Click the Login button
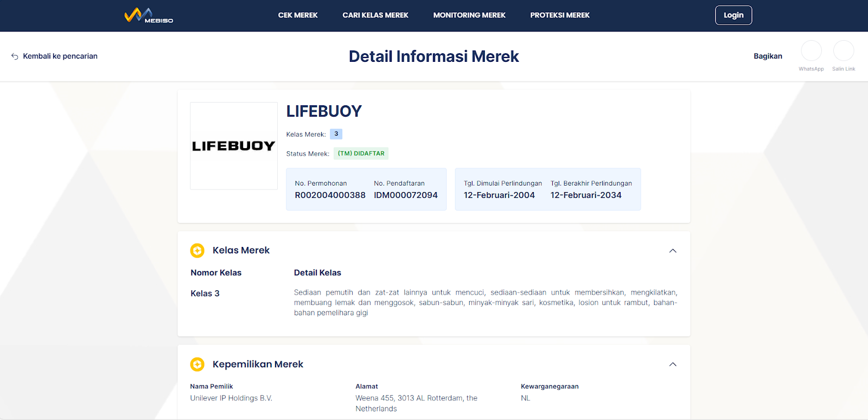Viewport: 868px width, 420px height. coord(733,15)
